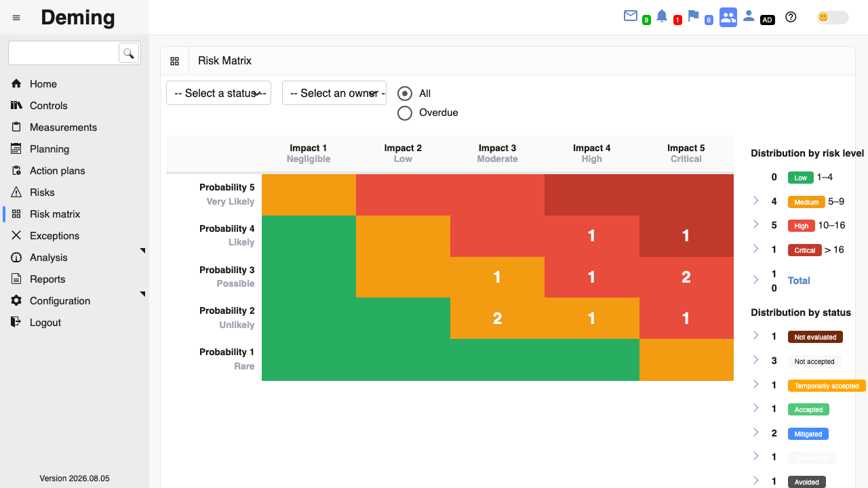Click the highlighted users group icon

(x=728, y=18)
